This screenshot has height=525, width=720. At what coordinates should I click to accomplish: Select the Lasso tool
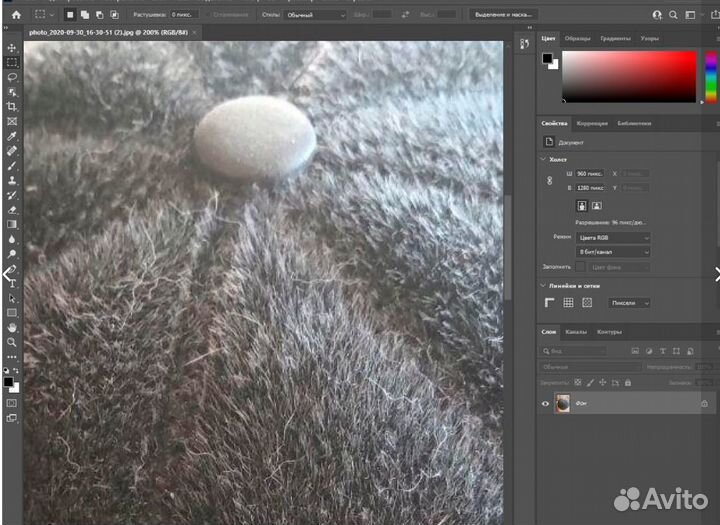[12, 77]
